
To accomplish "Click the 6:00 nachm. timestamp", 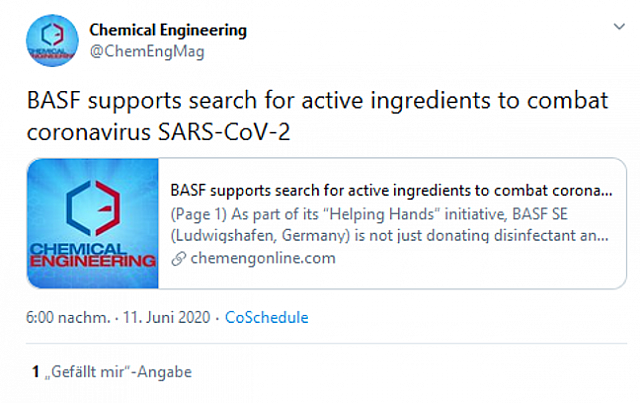I will click(68, 317).
